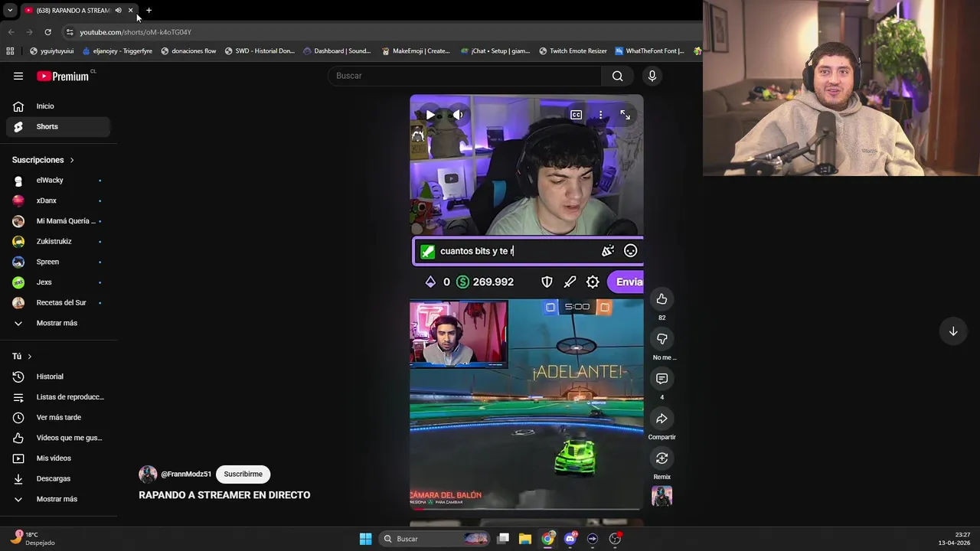Open the WhatTheFont bookmark
Viewport: 980px width, 551px height.
point(649,51)
